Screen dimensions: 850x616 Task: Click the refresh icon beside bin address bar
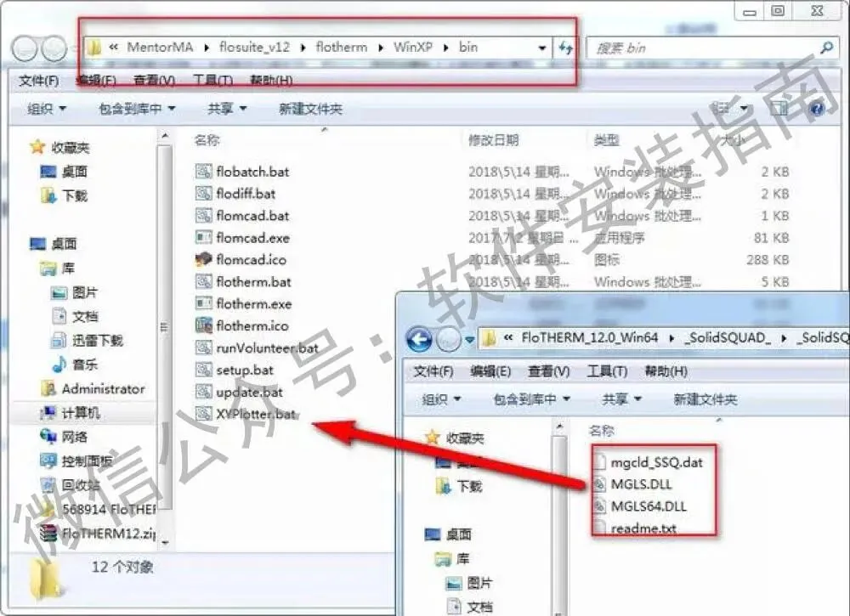point(566,48)
